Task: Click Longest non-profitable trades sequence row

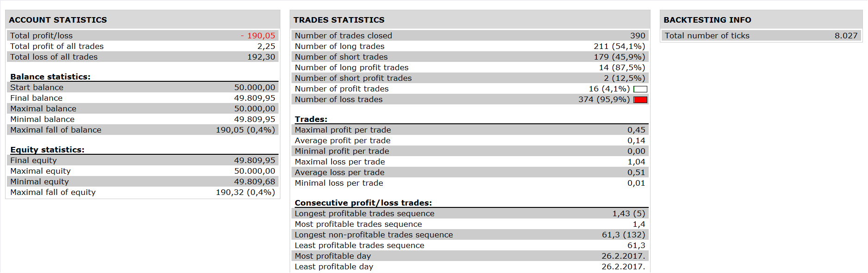Action: 470,235
